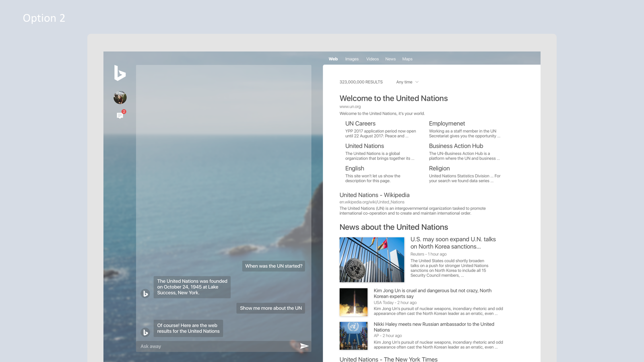Open U.S. may soon expand U.N. talks article

click(x=453, y=243)
